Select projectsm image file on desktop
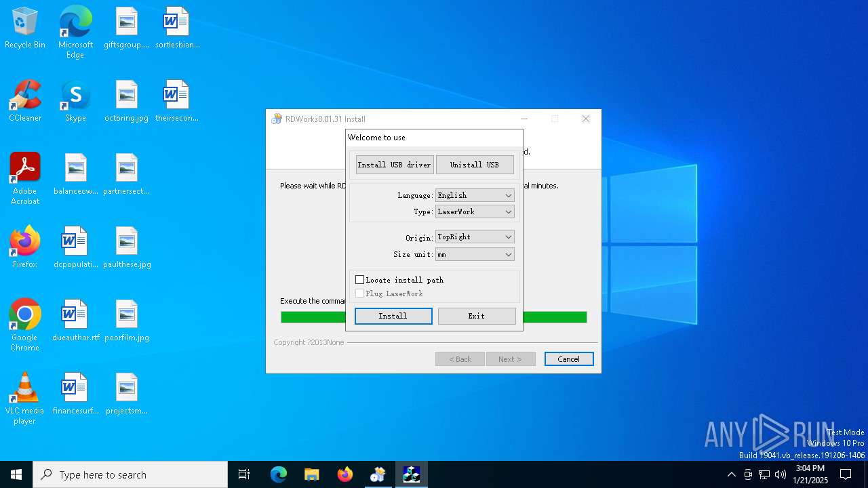This screenshot has width=868, height=488. (x=126, y=394)
